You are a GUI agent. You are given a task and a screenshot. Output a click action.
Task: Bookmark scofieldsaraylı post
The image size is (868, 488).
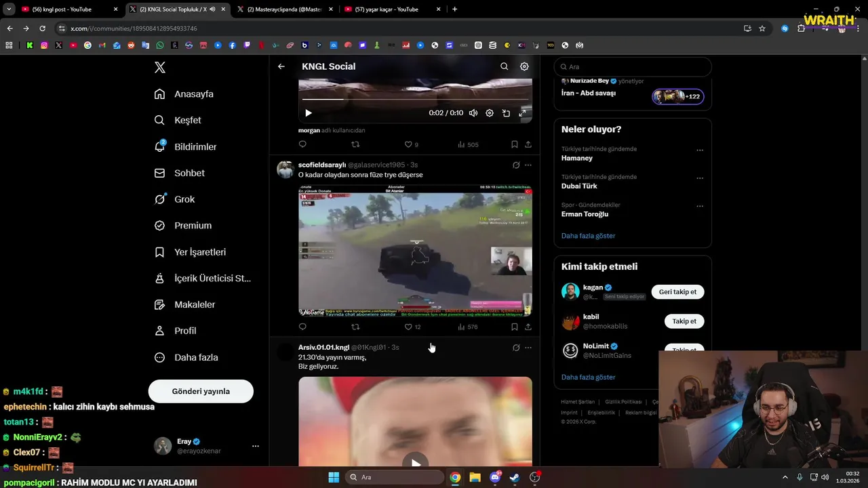514,327
